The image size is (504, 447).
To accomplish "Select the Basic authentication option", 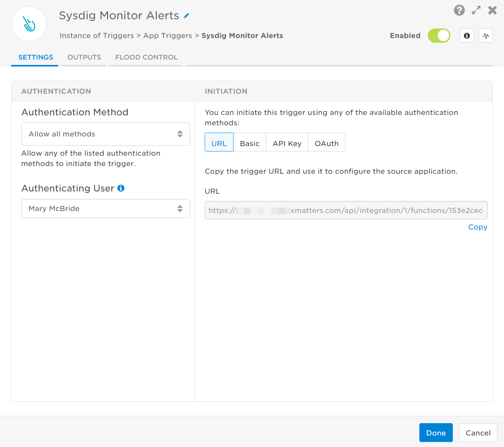I will click(250, 143).
